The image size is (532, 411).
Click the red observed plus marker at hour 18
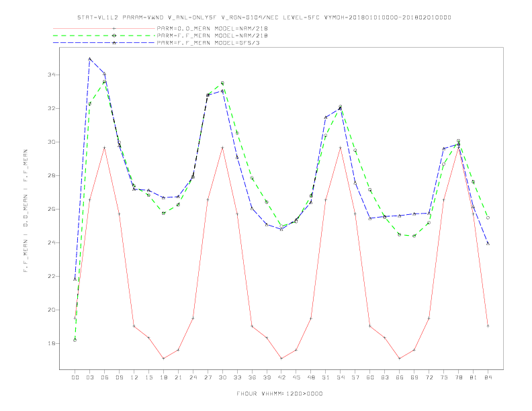[163, 359]
